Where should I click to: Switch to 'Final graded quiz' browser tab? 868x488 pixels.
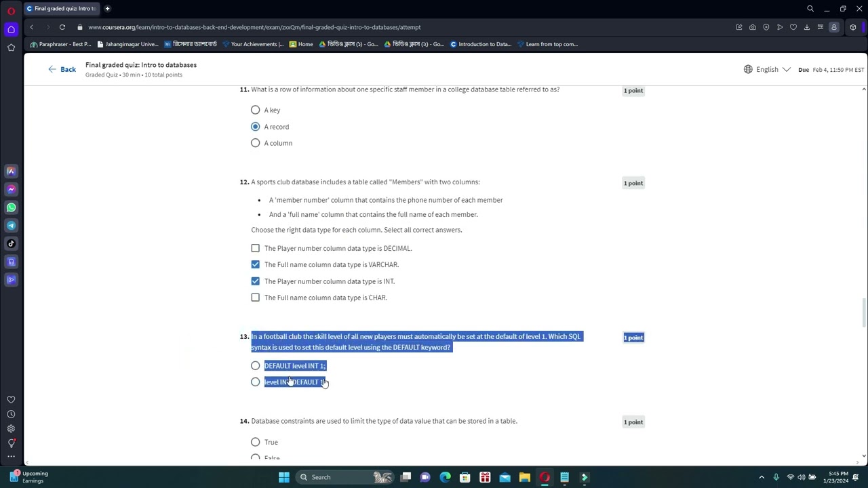tap(61, 9)
